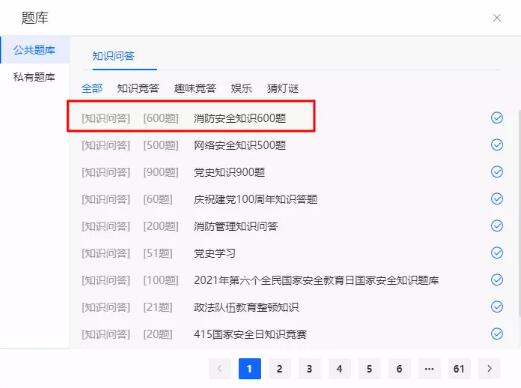Screen dimensions: 521x388
Task: Click the [51题] count label
Action: pos(158,253)
